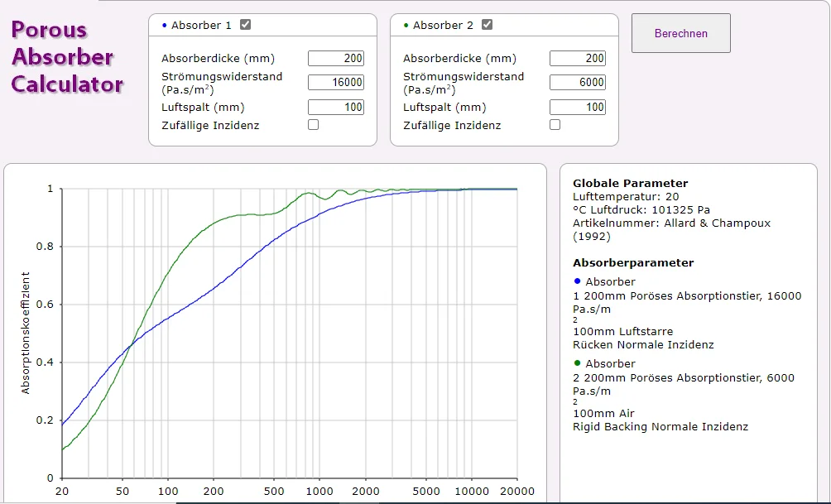This screenshot has height=504, width=831.
Task: Click the '100mm Luftstarre' text
Action: [x=622, y=332]
